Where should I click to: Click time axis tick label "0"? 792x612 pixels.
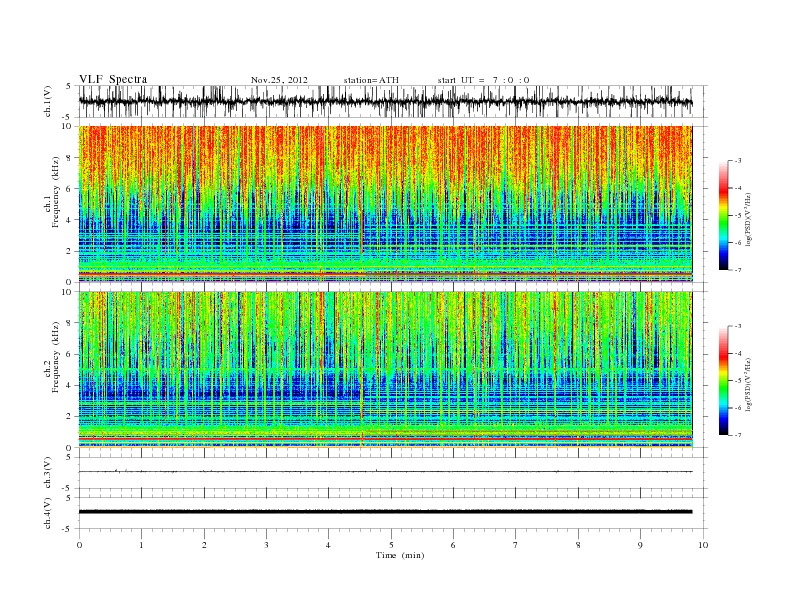tap(79, 545)
